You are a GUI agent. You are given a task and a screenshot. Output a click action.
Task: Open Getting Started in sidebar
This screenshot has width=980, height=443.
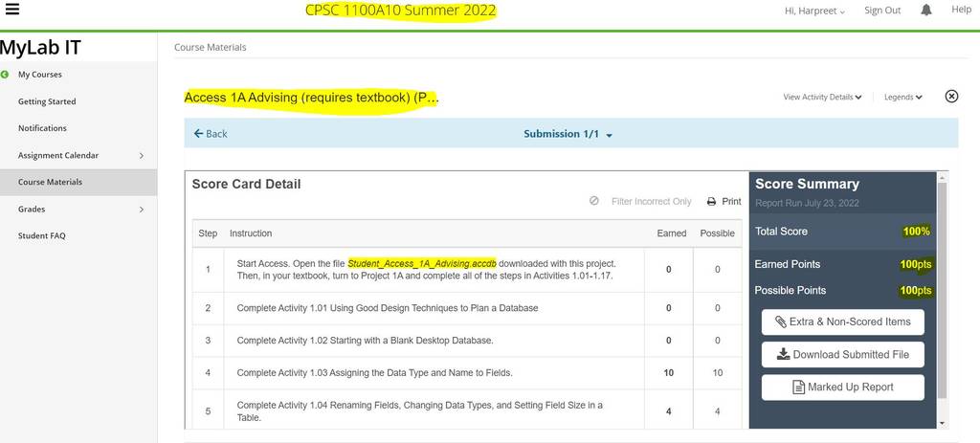[x=47, y=101]
